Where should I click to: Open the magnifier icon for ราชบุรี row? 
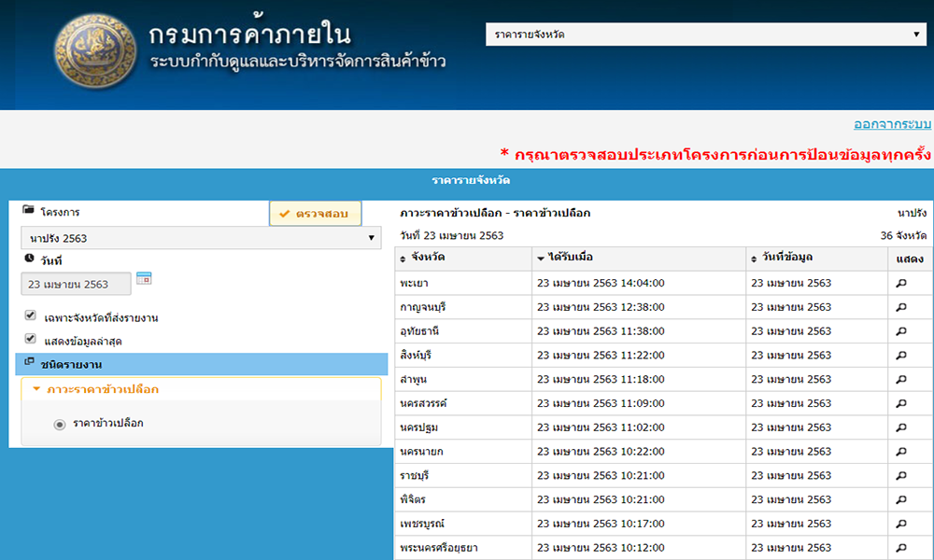(901, 475)
